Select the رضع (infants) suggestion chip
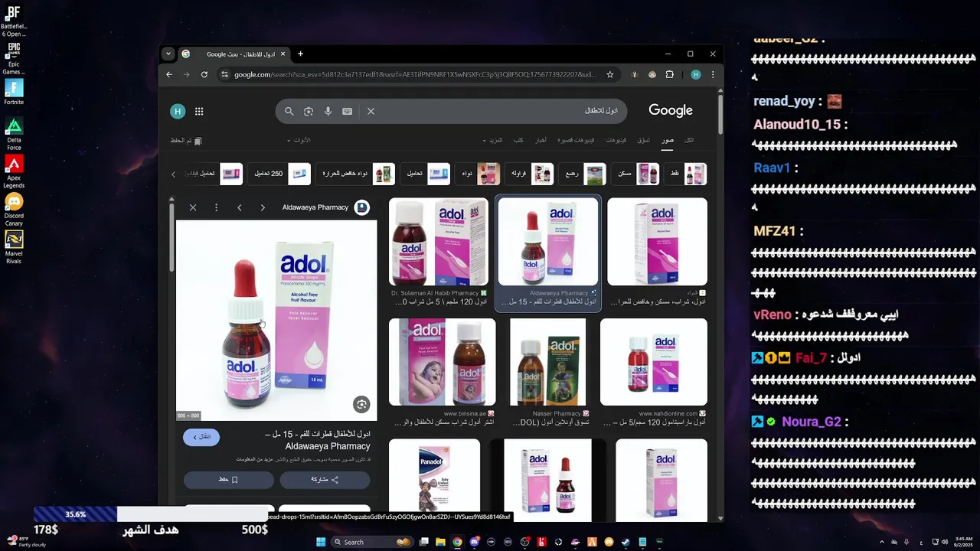This screenshot has height=551, width=980. pyautogui.click(x=582, y=174)
